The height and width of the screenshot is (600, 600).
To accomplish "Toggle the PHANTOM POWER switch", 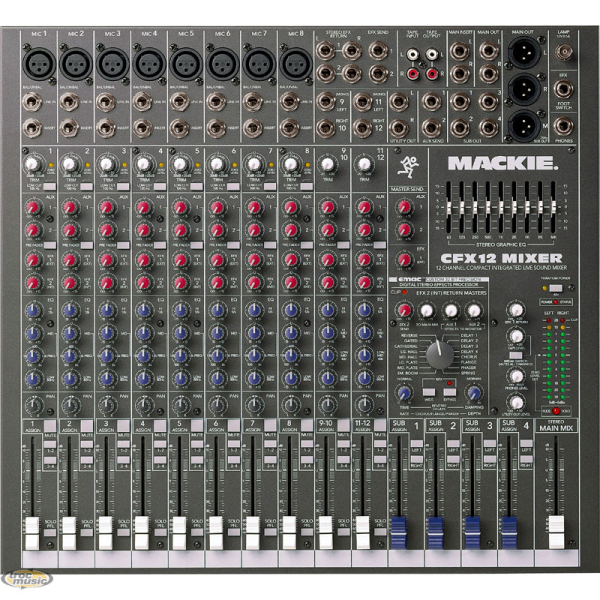I will click(556, 288).
